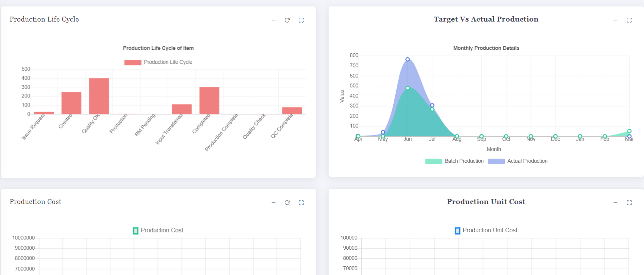The image size is (644, 275).
Task: Click the Sep data point on chart
Action: click(481, 136)
